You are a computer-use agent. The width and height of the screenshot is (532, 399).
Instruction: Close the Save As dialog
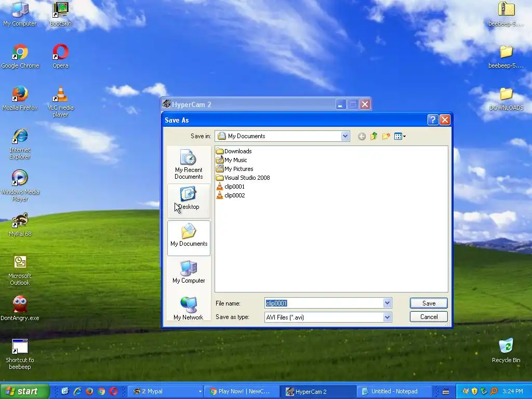tap(445, 120)
